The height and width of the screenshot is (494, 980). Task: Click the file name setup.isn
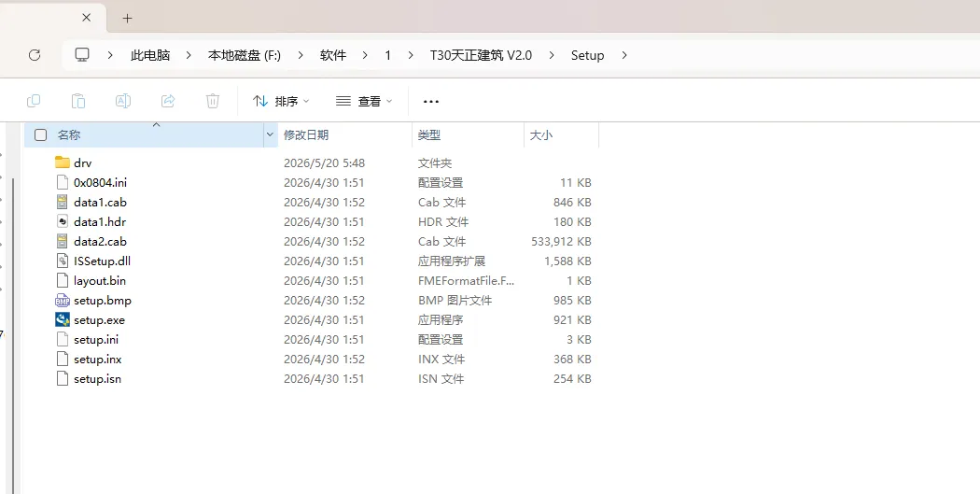tap(97, 379)
